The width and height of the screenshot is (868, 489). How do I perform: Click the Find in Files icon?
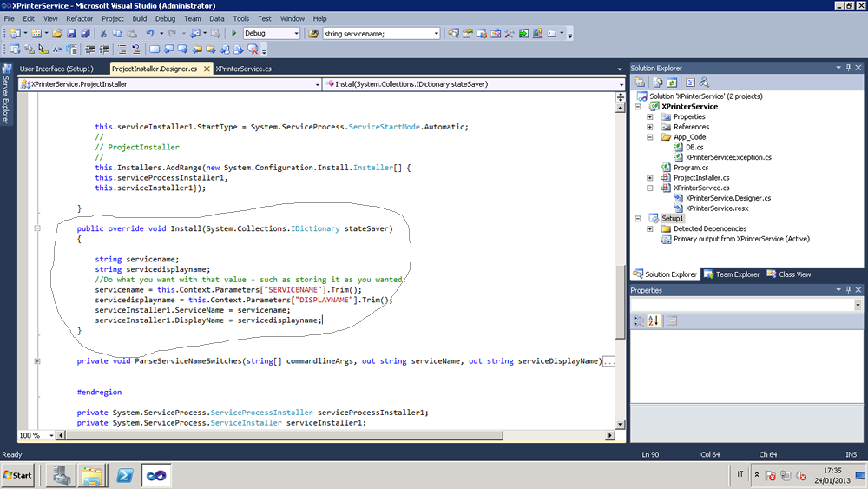(x=313, y=33)
